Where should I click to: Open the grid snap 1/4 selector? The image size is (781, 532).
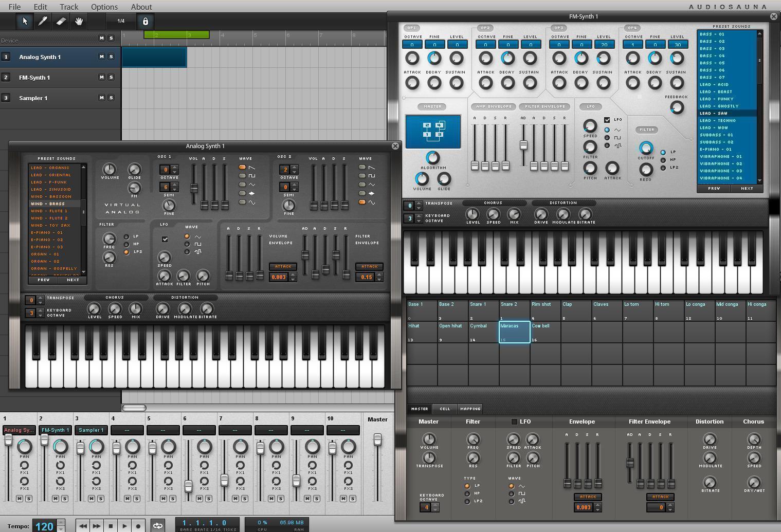pos(121,21)
